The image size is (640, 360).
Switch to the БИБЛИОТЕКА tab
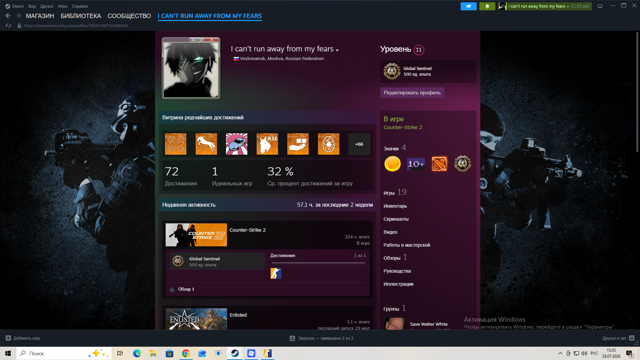(81, 16)
